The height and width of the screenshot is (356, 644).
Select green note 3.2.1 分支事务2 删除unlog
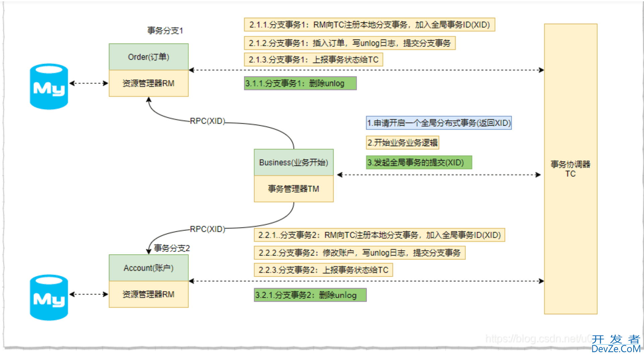click(x=310, y=295)
